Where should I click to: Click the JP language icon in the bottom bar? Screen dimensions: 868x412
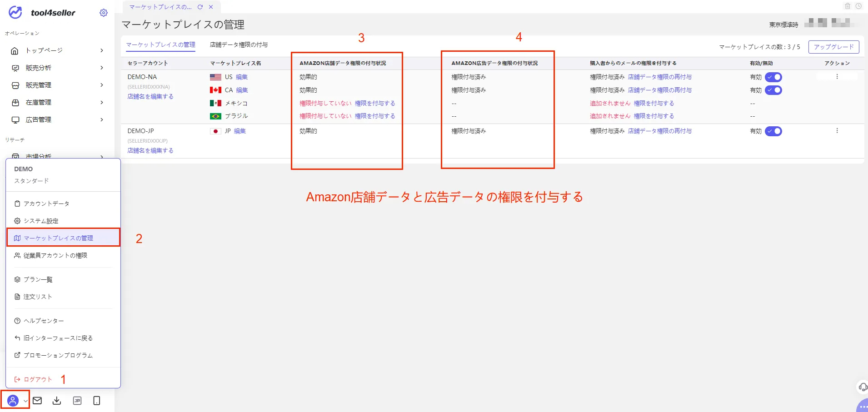pyautogui.click(x=77, y=400)
